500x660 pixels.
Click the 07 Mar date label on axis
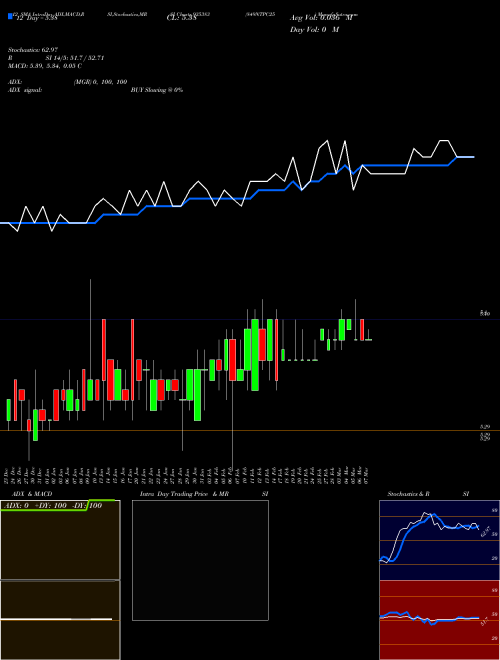367,475
